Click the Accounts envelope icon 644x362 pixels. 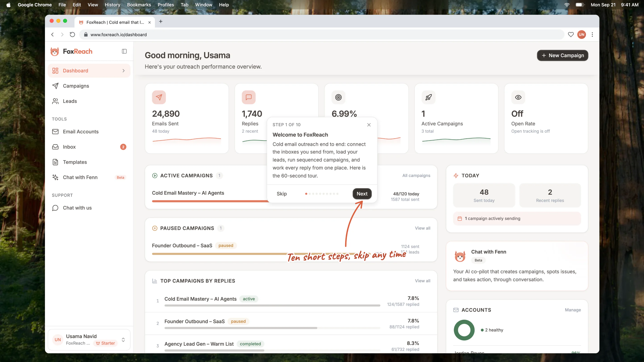click(x=456, y=310)
